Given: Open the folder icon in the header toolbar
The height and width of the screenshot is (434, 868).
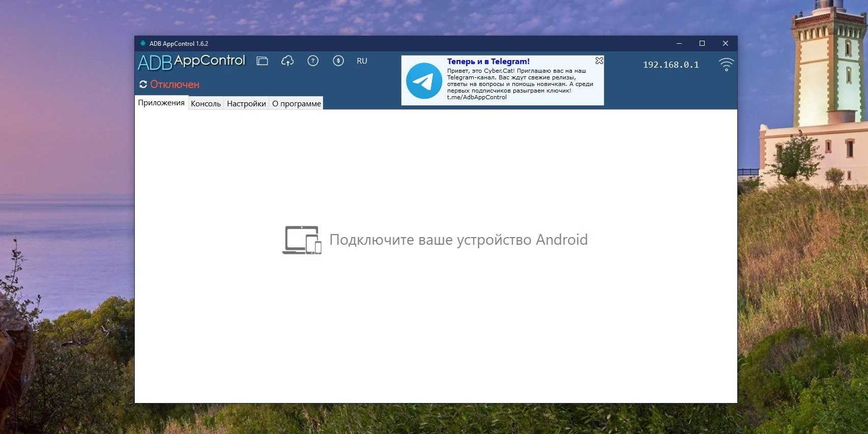Looking at the screenshot, I should (x=262, y=61).
